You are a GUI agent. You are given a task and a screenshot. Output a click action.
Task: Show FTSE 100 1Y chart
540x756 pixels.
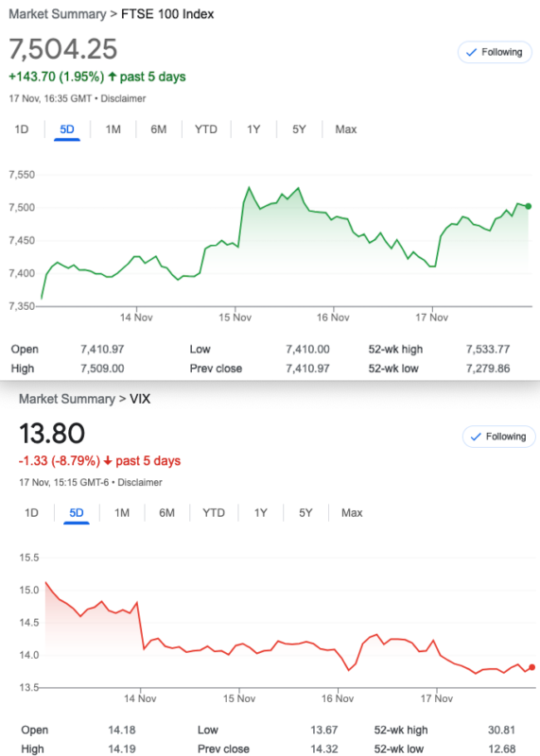[253, 129]
